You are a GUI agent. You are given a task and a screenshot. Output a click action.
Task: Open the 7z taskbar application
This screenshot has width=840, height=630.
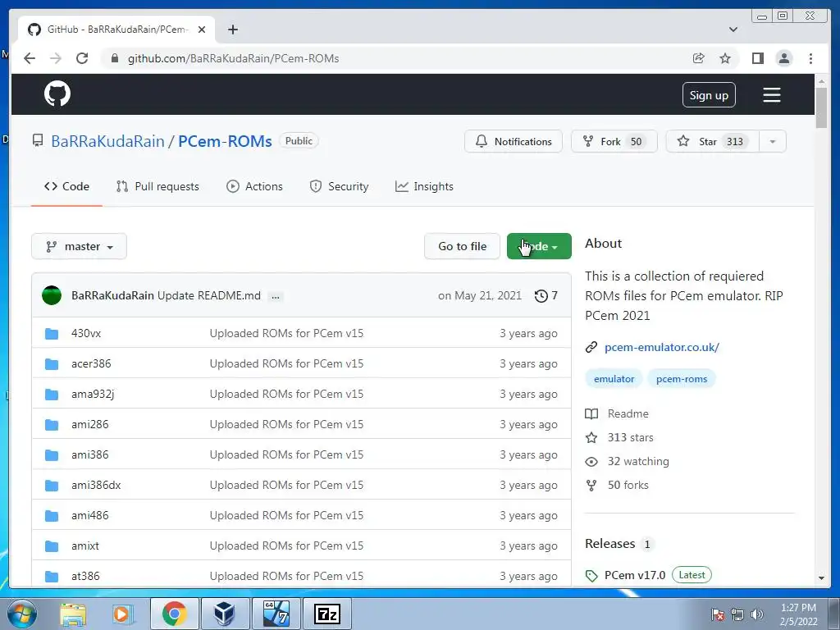pyautogui.click(x=326, y=614)
